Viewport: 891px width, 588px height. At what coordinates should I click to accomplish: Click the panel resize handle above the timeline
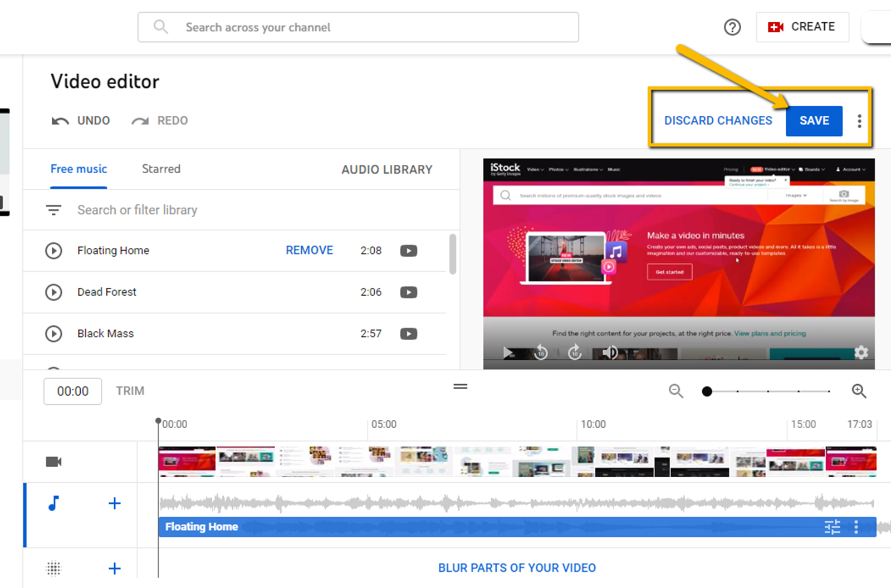[x=461, y=386]
